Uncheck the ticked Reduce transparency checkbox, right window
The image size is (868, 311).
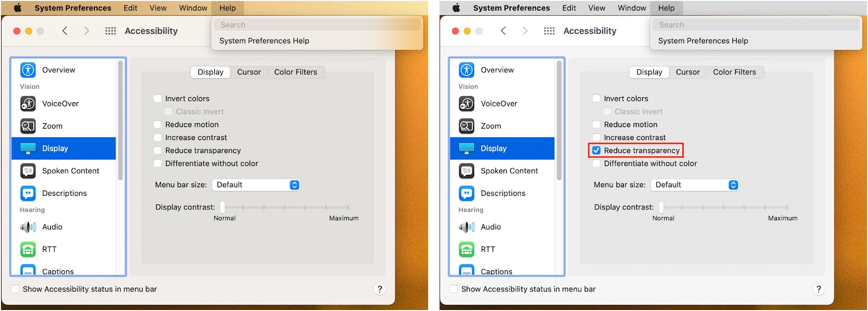coord(597,151)
